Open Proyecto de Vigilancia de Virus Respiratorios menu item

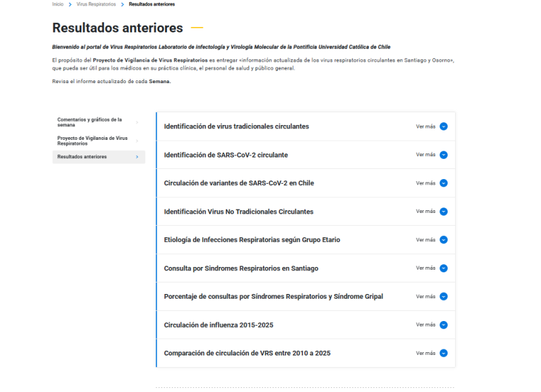[99, 141]
